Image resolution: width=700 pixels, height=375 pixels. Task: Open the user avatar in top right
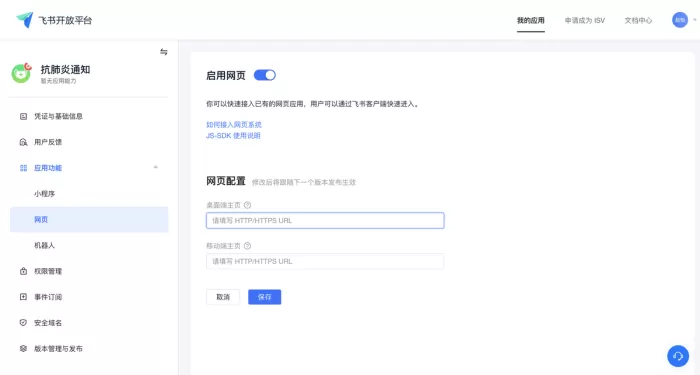click(x=680, y=20)
